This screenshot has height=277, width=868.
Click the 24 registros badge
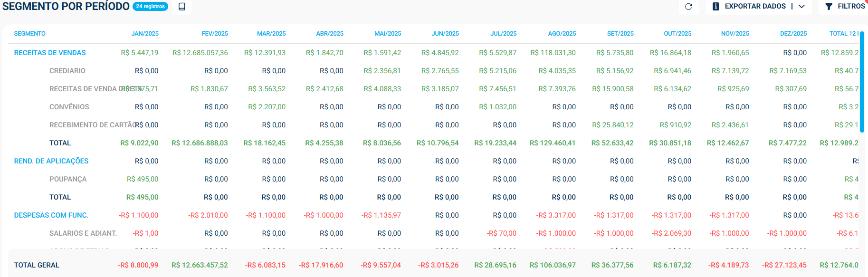click(150, 7)
